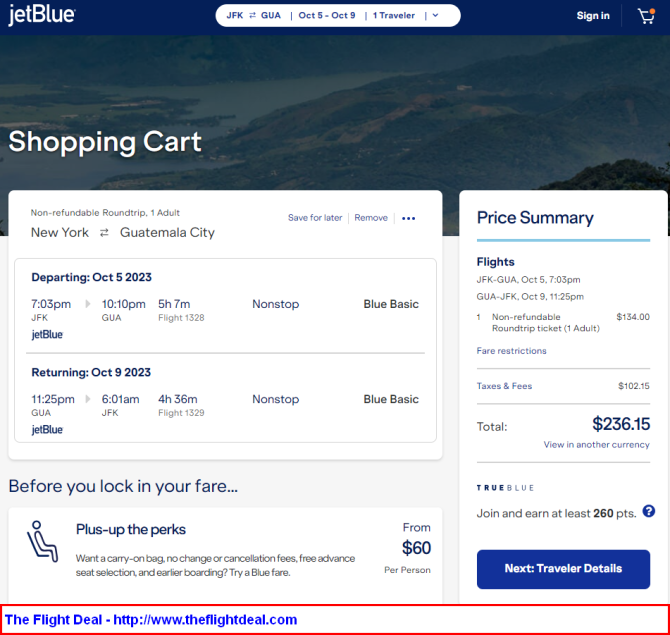Click the TrueBlue points info icon
Image resolution: width=670 pixels, height=635 pixels.
coord(648,511)
